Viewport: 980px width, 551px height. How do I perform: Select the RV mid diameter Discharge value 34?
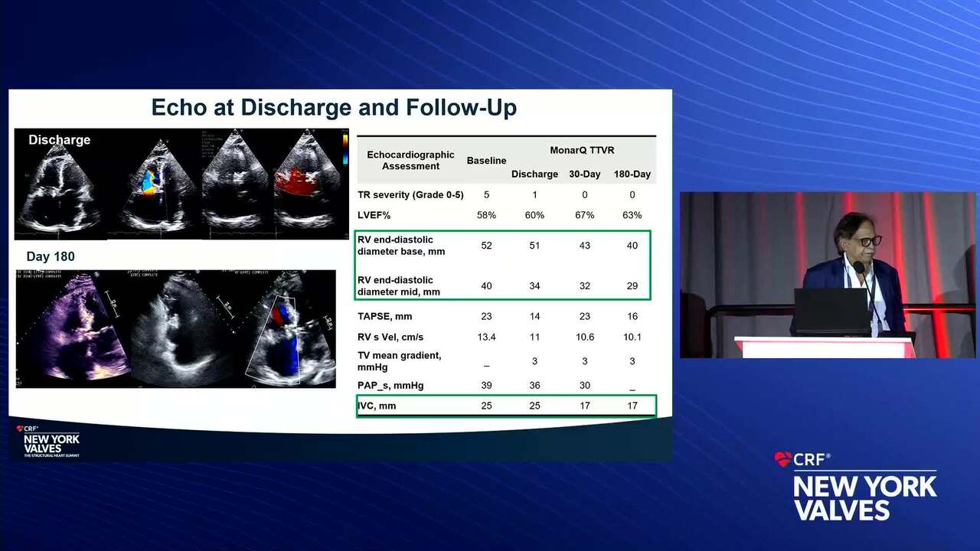pos(534,286)
